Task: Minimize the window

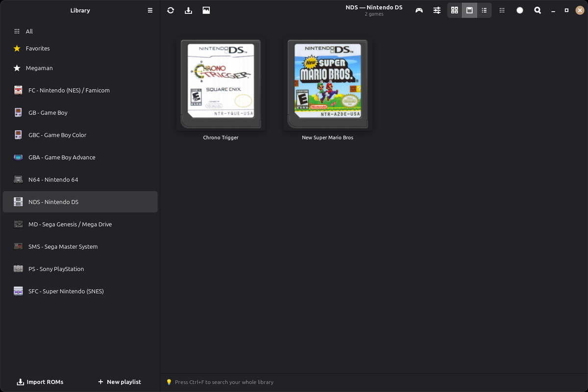Action: (553, 10)
